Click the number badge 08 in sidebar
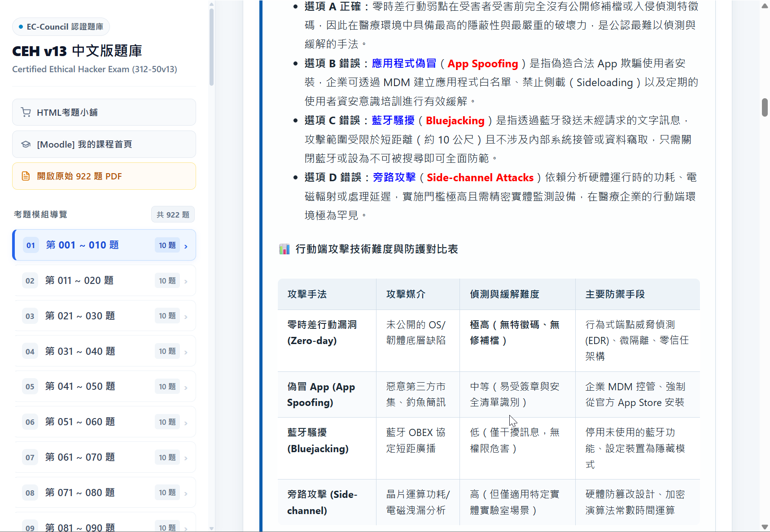 [30, 493]
